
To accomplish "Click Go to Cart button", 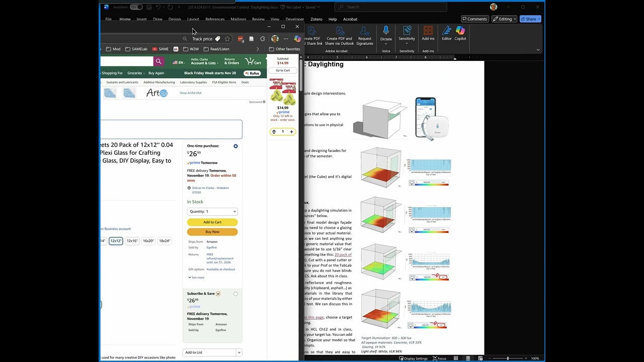I will (283, 70).
